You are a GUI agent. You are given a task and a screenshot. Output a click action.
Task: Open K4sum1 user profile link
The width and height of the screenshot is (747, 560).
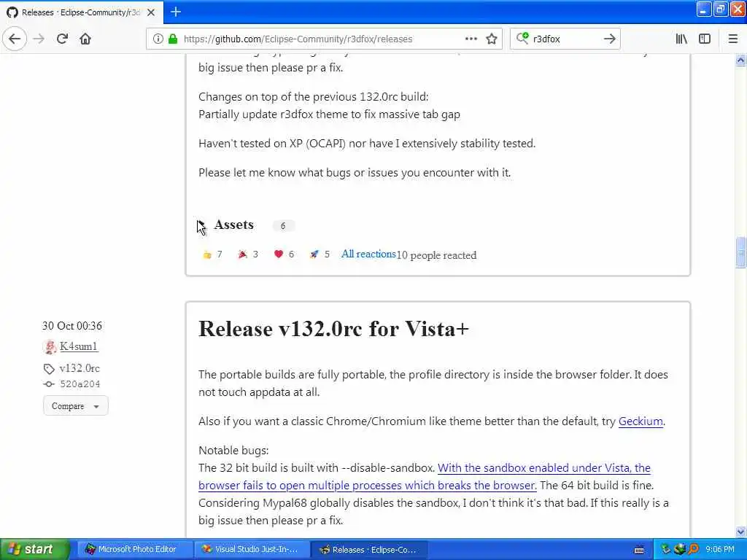pyautogui.click(x=79, y=346)
